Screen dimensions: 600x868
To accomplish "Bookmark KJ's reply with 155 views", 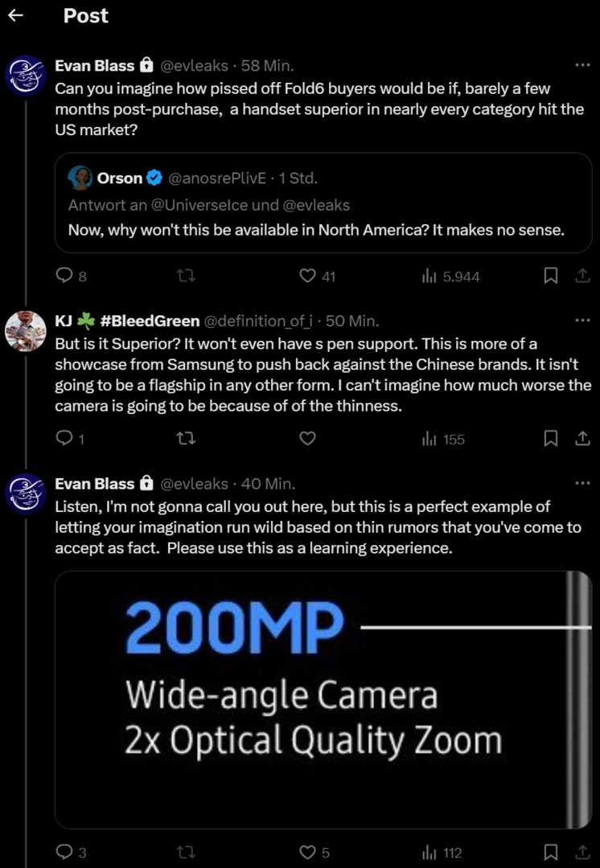I will pos(551,439).
